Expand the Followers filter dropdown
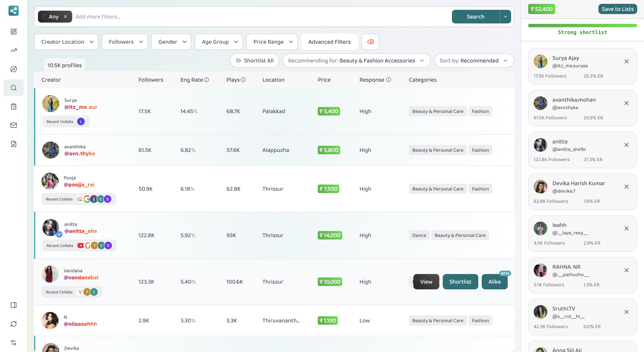This screenshot has height=352, width=644. [x=125, y=42]
